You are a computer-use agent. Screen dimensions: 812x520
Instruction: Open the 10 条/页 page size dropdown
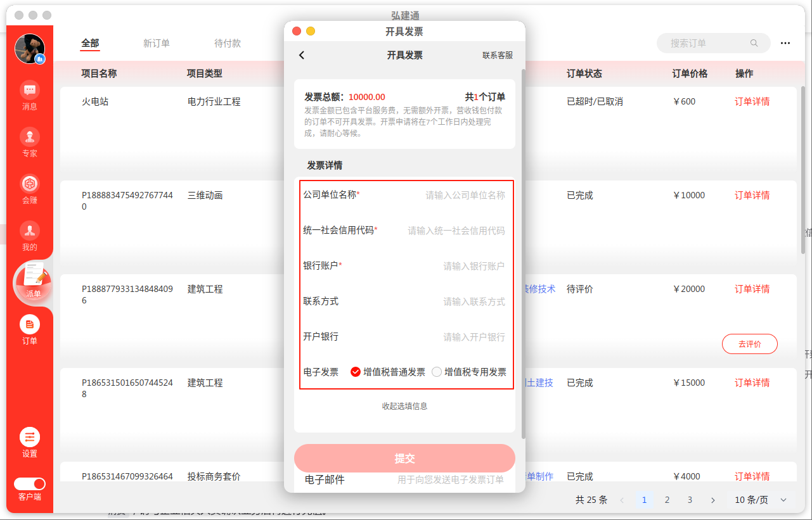click(760, 500)
